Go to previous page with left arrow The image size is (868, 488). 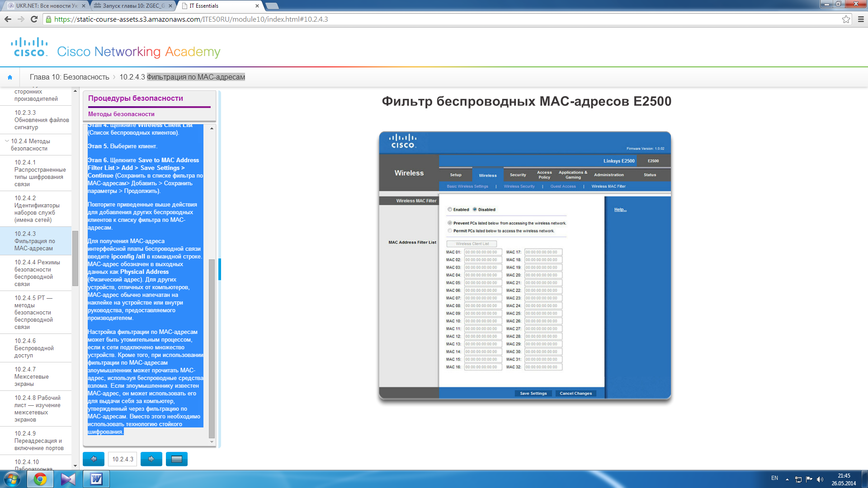(x=94, y=459)
